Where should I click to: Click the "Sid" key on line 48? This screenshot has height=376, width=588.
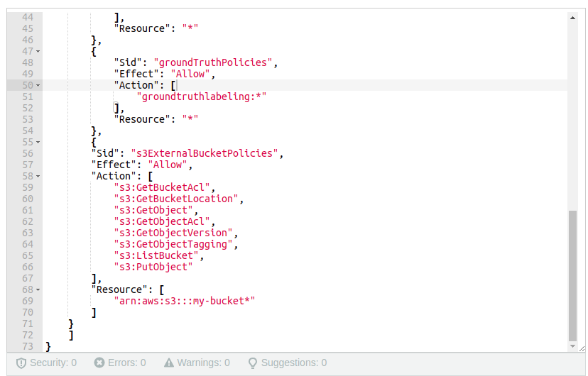click(128, 62)
